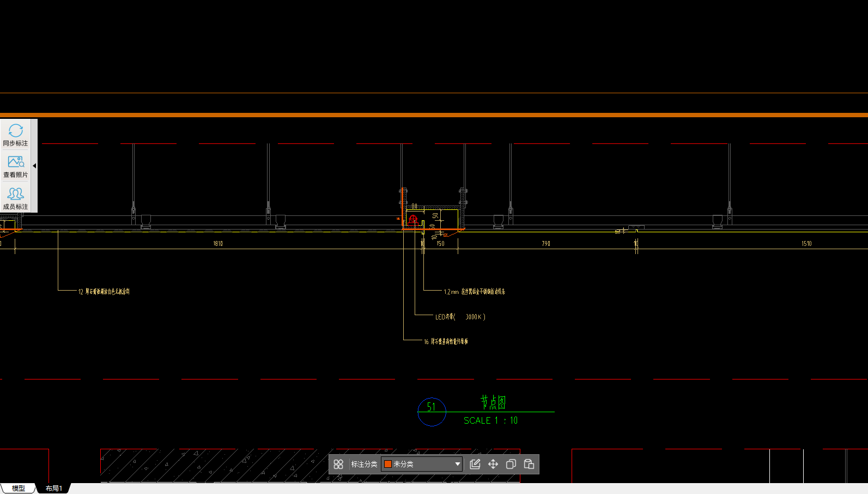
Task: Click the 16厚 gypsum board annotation text
Action: pos(446,341)
